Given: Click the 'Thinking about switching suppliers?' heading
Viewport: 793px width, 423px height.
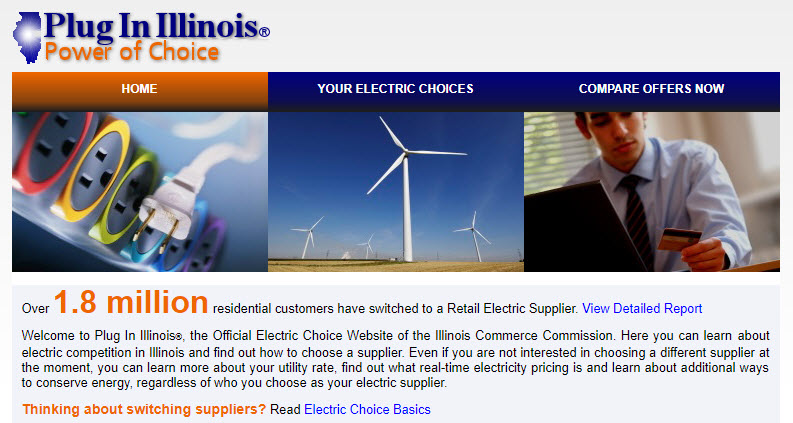Looking at the screenshot, I should tap(144, 409).
